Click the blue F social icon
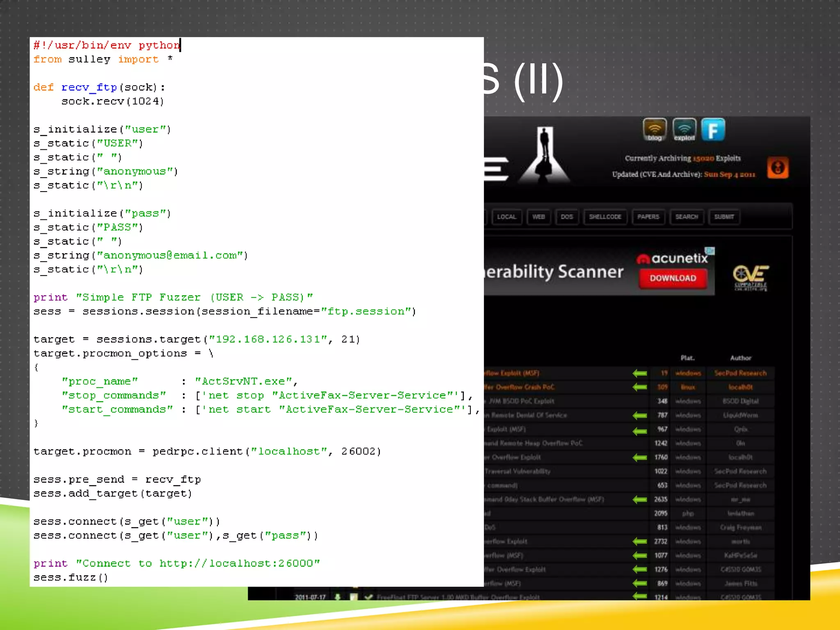 click(x=713, y=130)
